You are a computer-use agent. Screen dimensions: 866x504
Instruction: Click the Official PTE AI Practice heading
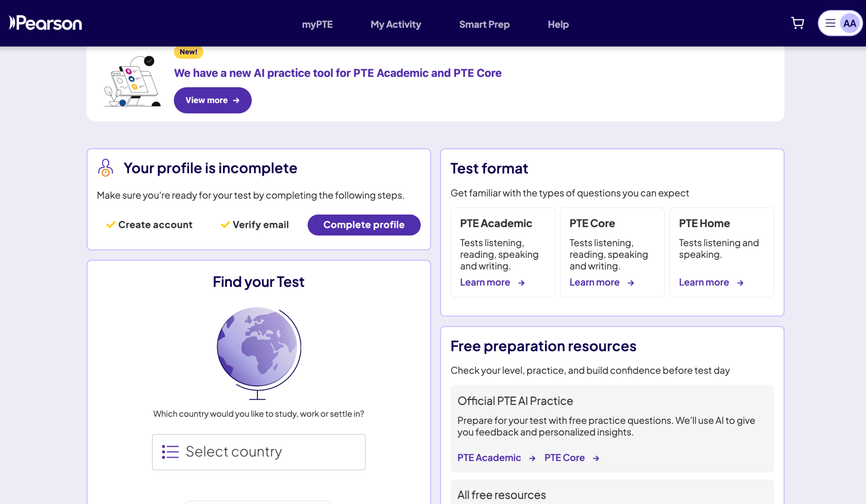[515, 401]
